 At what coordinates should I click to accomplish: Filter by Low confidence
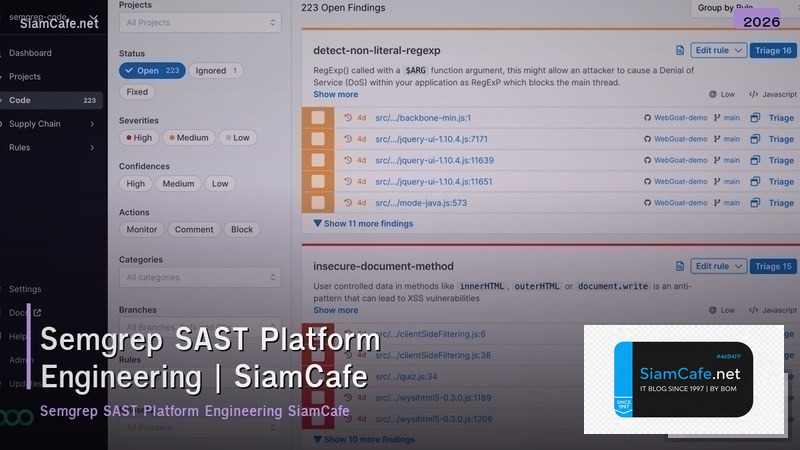tap(220, 184)
